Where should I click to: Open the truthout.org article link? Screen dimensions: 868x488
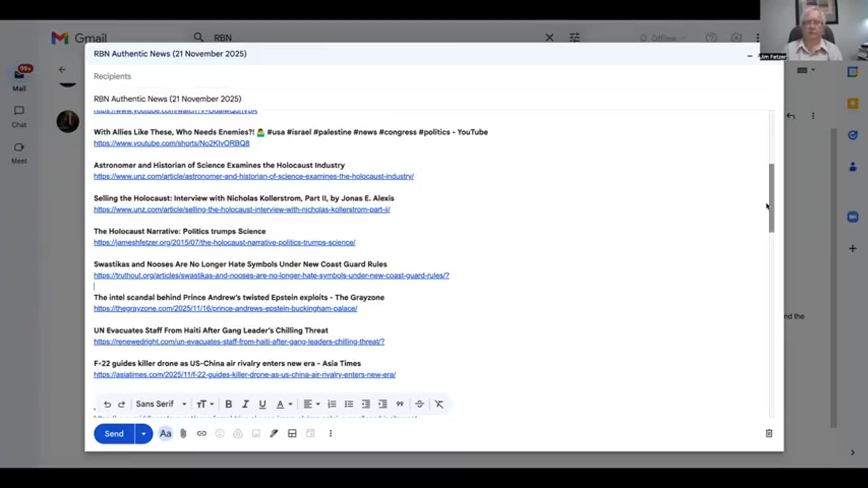[271, 275]
